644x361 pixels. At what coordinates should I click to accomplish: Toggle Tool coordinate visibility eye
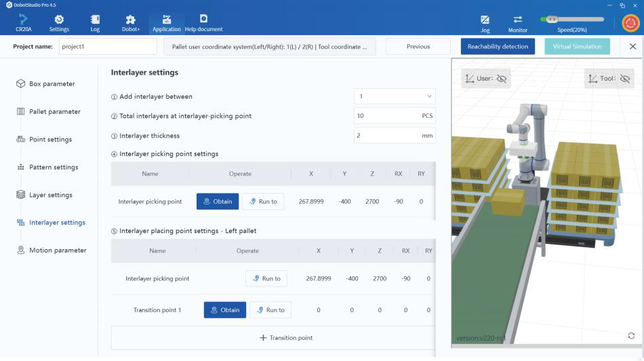[x=624, y=79]
